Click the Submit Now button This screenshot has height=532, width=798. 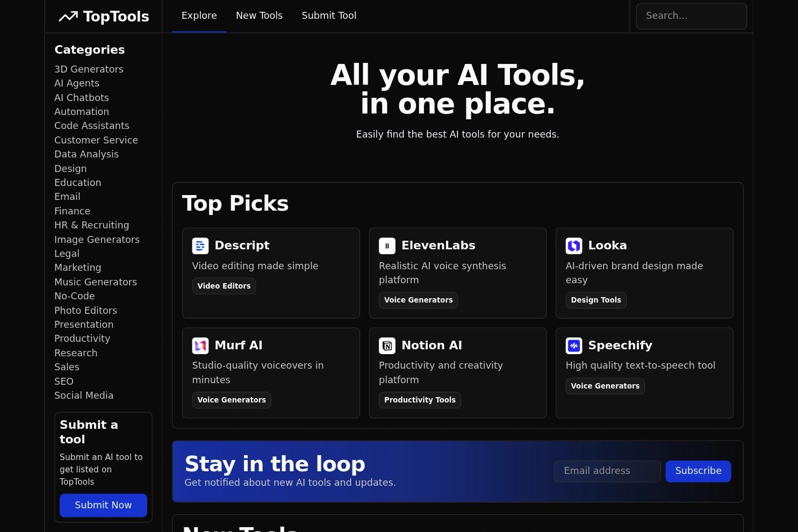click(x=103, y=505)
